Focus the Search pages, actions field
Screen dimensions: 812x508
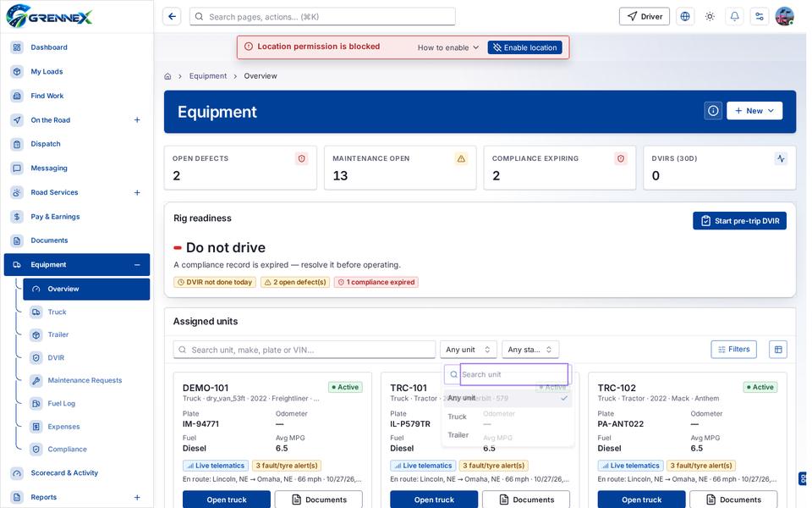pos(322,17)
